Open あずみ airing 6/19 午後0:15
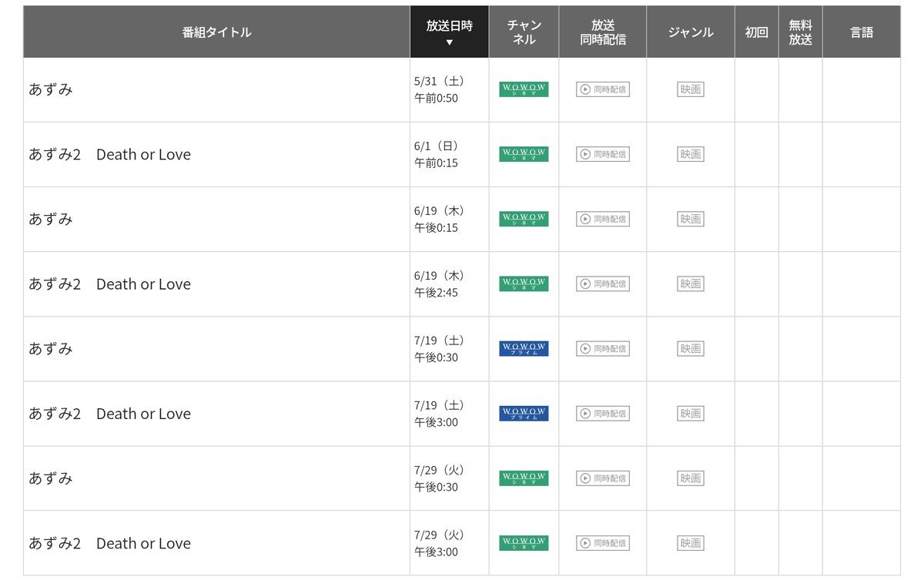The height and width of the screenshot is (587, 924). click(x=51, y=219)
